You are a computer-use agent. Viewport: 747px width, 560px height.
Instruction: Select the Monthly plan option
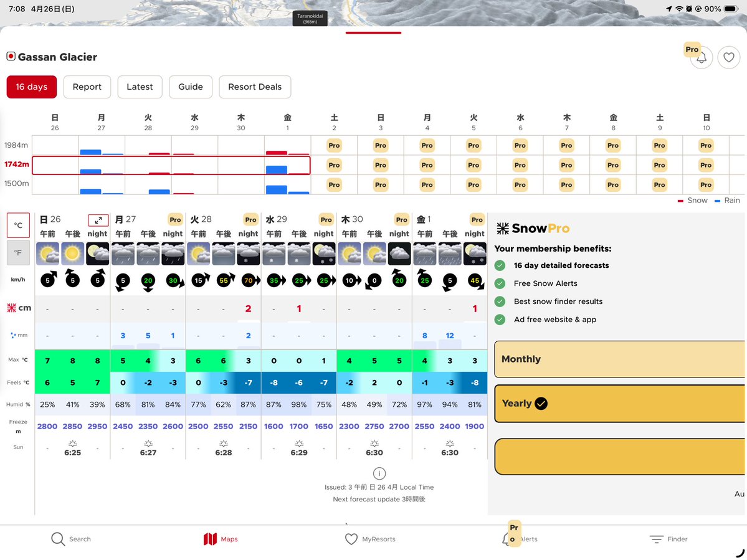[x=620, y=359]
